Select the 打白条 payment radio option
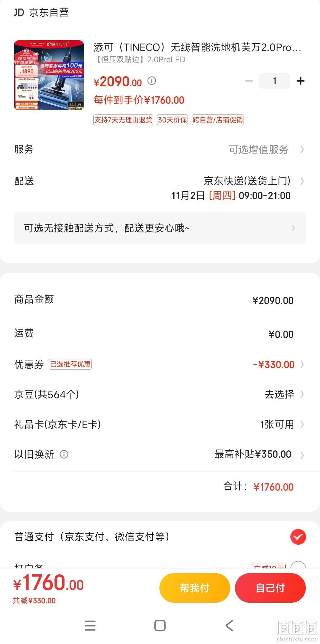Image resolution: width=320 pixels, height=644 pixels. click(x=298, y=565)
